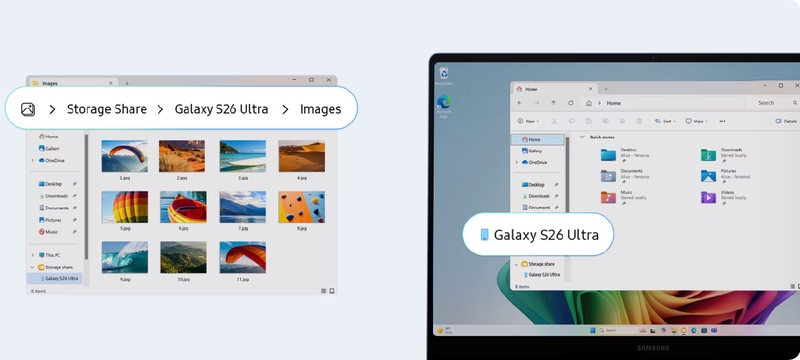Go forward in Home window
The width and height of the screenshot is (800, 360).
click(537, 103)
